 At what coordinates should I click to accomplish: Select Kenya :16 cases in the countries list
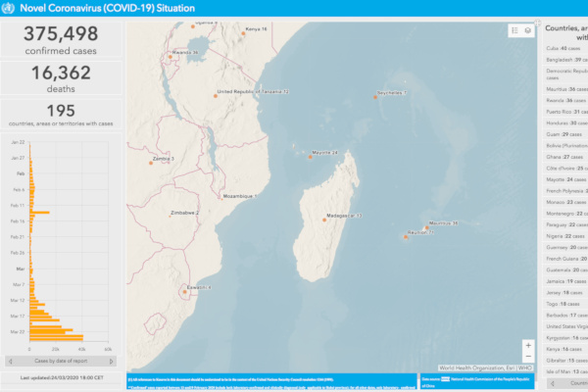[x=565, y=349]
